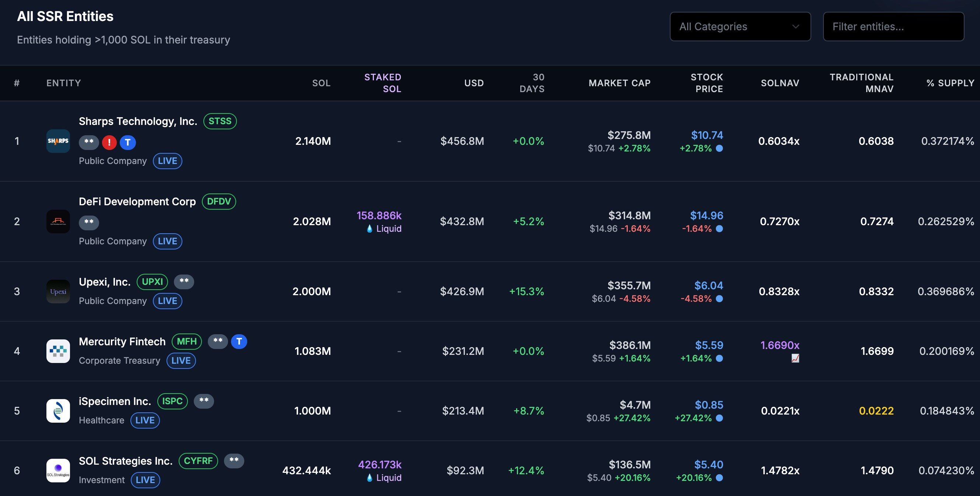980x496 pixels.
Task: Open the All Categories dropdown
Action: tap(740, 27)
